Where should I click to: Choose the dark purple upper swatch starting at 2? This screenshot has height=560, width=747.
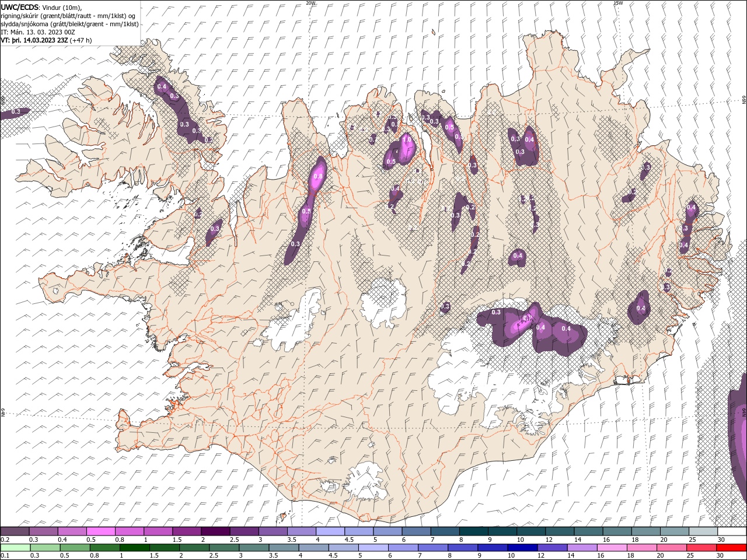pyautogui.click(x=215, y=531)
